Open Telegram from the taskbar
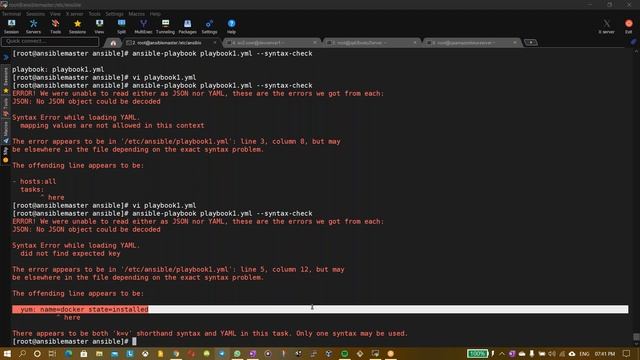 [222, 353]
